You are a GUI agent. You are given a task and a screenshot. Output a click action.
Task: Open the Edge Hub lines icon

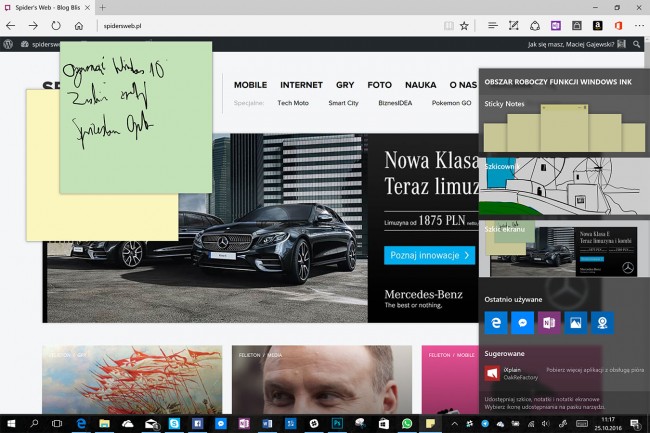(x=493, y=26)
